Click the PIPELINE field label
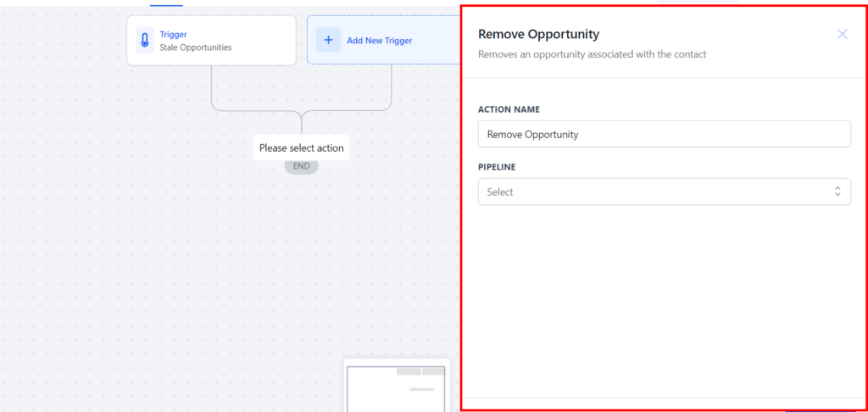The width and height of the screenshot is (868, 412). (497, 168)
